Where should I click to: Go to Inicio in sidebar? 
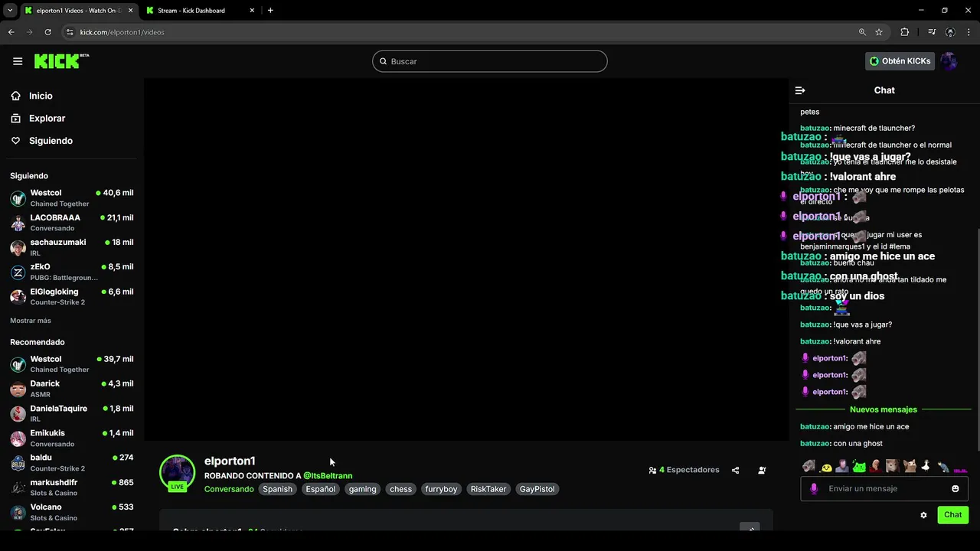coord(41,96)
